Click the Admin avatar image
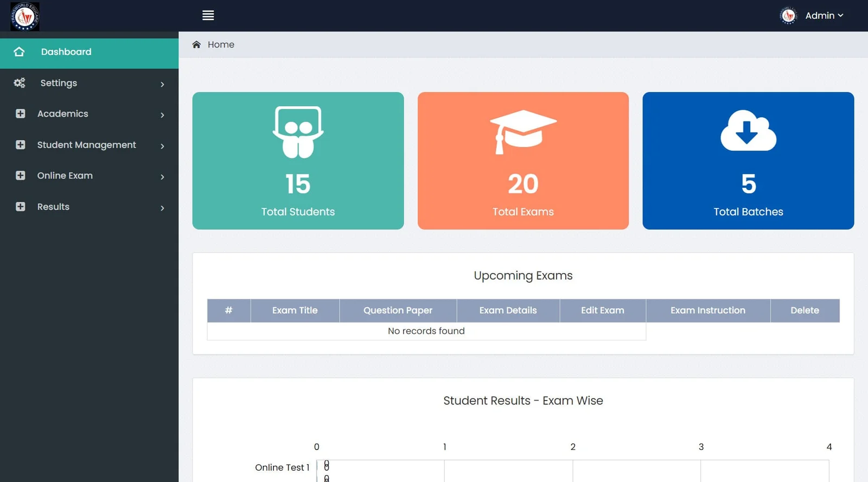868x482 pixels. point(788,16)
